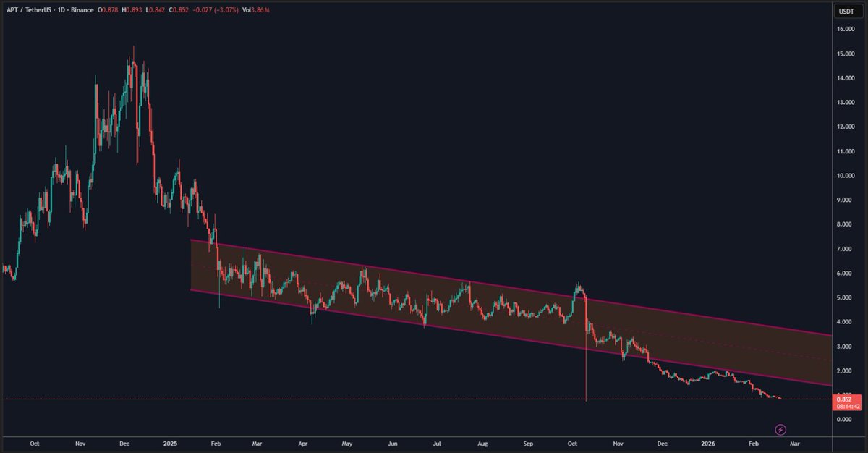Click the Feb label after 2025 on time axis
This screenshot has height=453, width=868.
click(x=215, y=442)
